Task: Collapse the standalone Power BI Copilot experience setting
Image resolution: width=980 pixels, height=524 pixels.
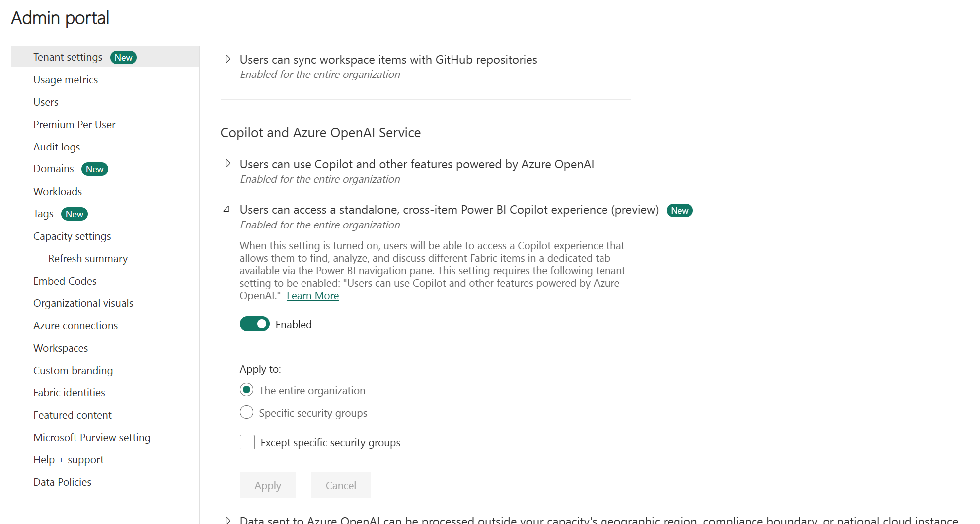Action: pyautogui.click(x=226, y=209)
